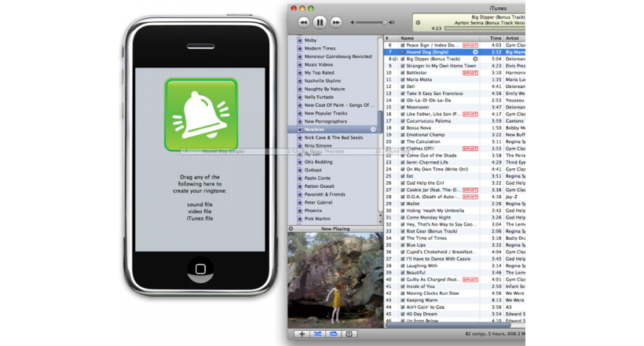The width and height of the screenshot is (644, 346).
Task: Click the play-order arrow column header
Action: (387, 38)
